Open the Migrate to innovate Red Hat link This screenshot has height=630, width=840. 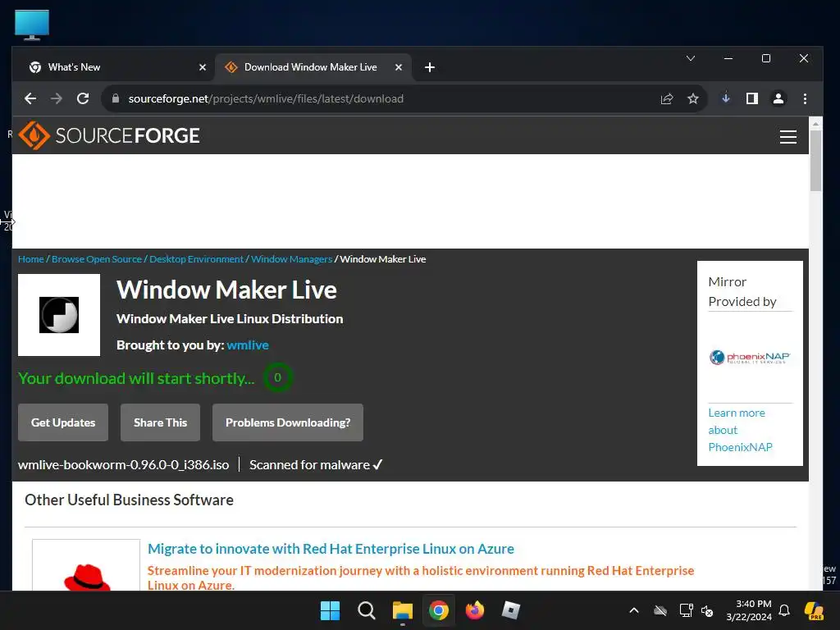click(331, 549)
